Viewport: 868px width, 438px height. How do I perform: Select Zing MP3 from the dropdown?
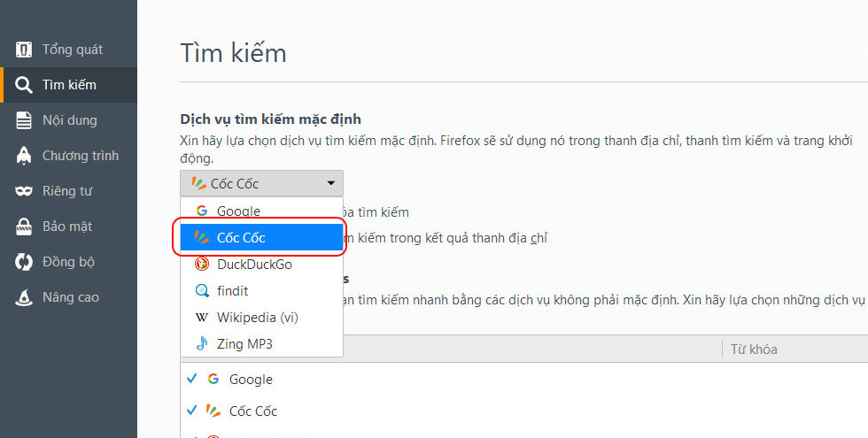[x=244, y=343]
